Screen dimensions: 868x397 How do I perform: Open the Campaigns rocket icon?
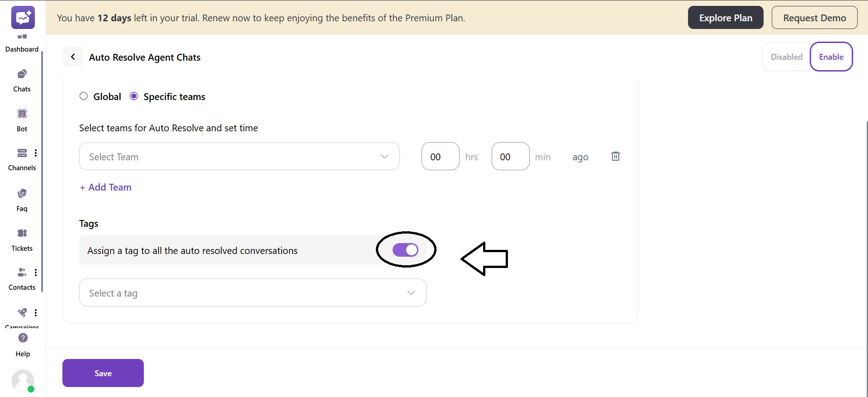(x=22, y=312)
